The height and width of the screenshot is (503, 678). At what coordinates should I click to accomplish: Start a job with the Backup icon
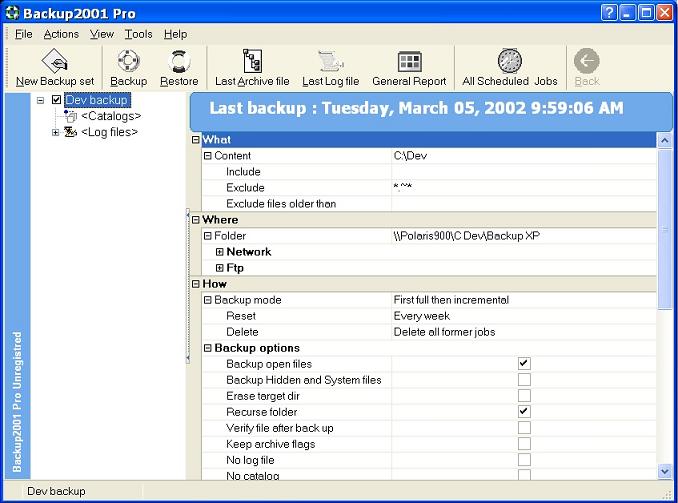(128, 61)
